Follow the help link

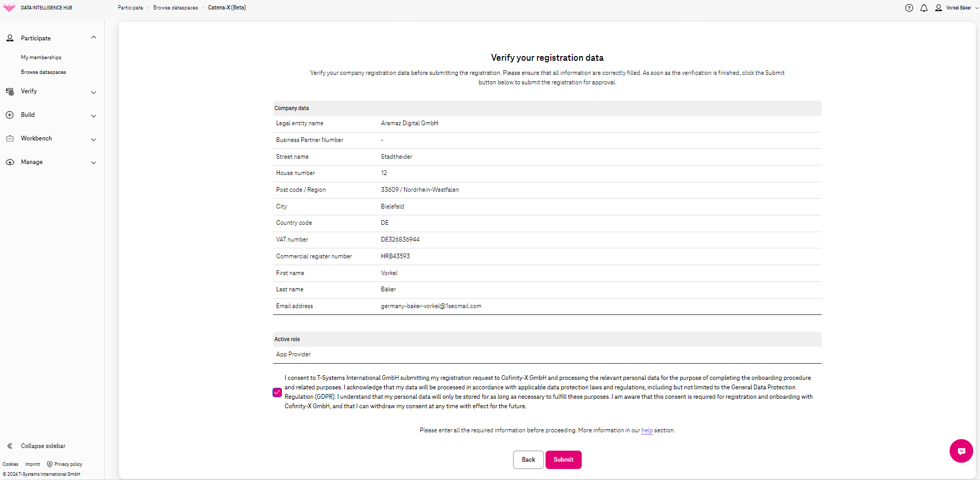647,430
